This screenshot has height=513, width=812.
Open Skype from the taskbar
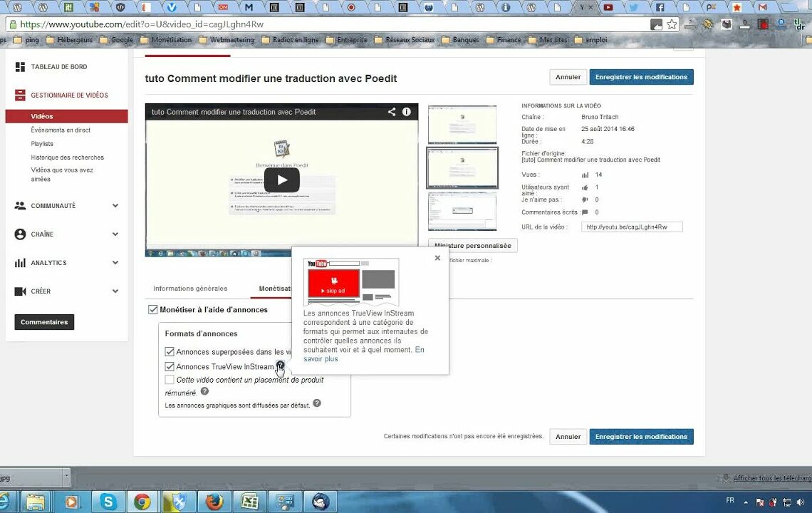(x=108, y=502)
